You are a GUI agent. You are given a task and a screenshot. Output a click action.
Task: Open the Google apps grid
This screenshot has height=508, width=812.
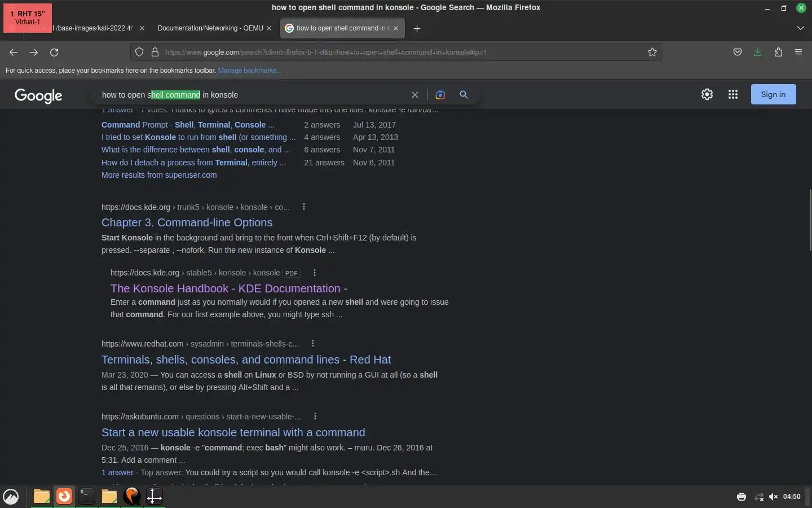point(733,94)
